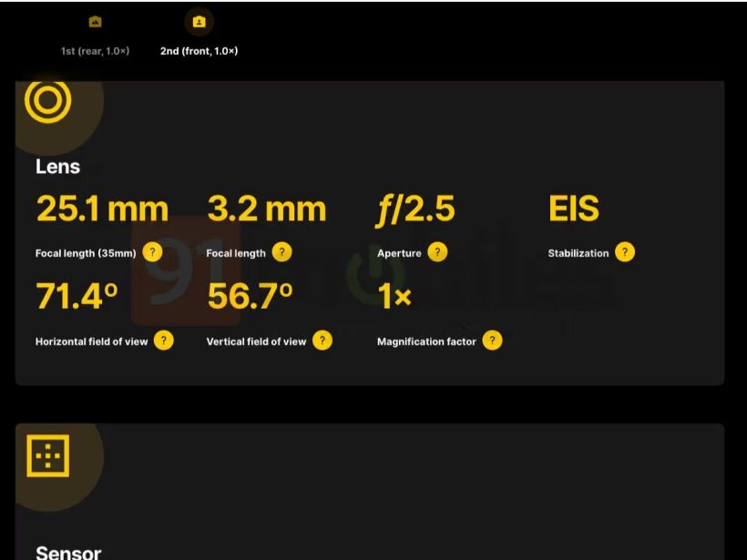This screenshot has height=560, width=747.
Task: Click the Magnification factor help icon
Action: (x=492, y=341)
